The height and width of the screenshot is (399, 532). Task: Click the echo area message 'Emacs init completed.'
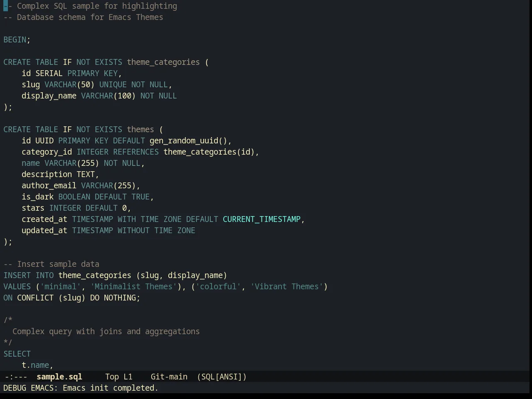[111, 388]
